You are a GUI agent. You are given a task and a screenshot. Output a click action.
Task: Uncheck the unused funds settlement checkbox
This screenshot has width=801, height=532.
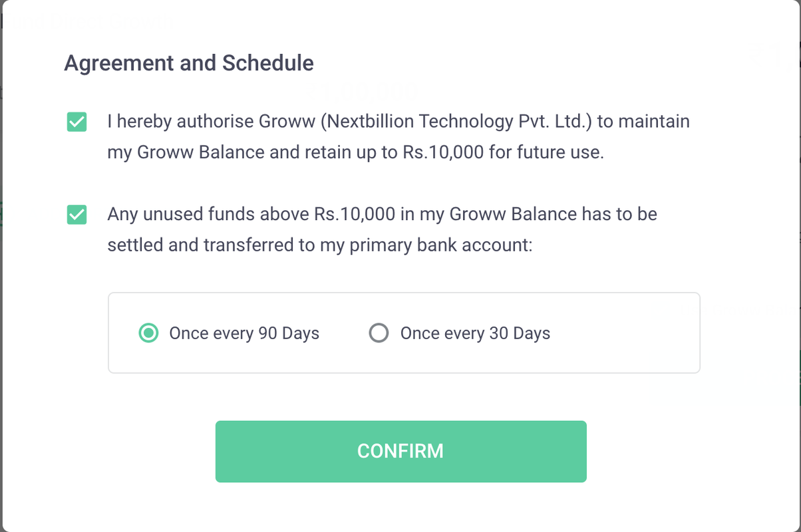tap(77, 215)
